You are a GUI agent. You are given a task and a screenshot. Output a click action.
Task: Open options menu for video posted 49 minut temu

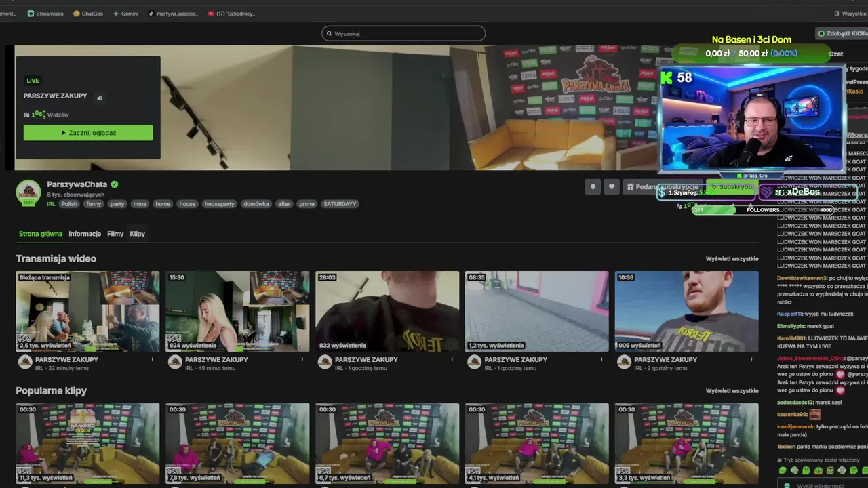302,360
